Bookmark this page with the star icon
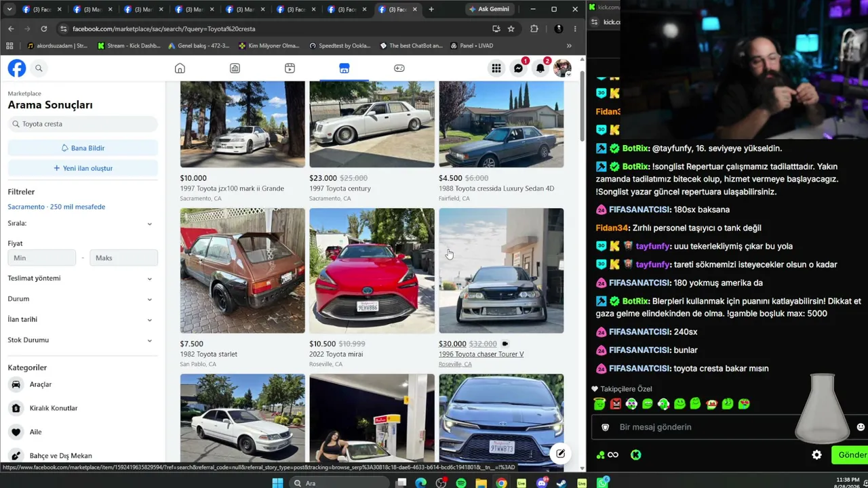Viewport: 868px width, 488px height. (x=511, y=28)
